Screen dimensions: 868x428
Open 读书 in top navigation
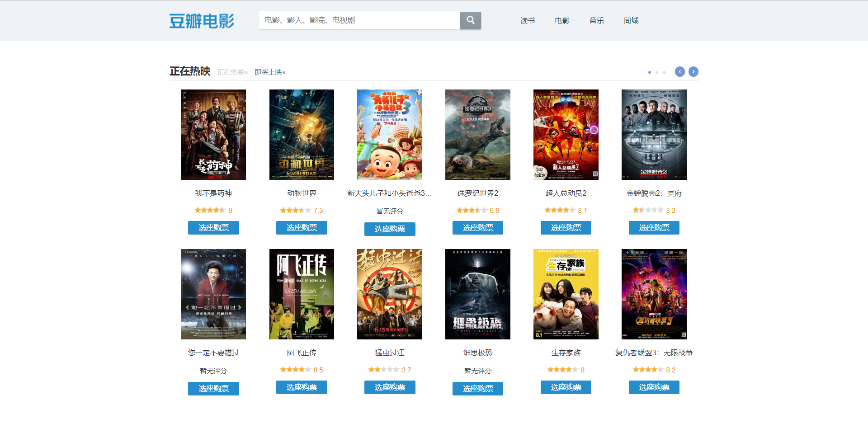click(x=528, y=21)
